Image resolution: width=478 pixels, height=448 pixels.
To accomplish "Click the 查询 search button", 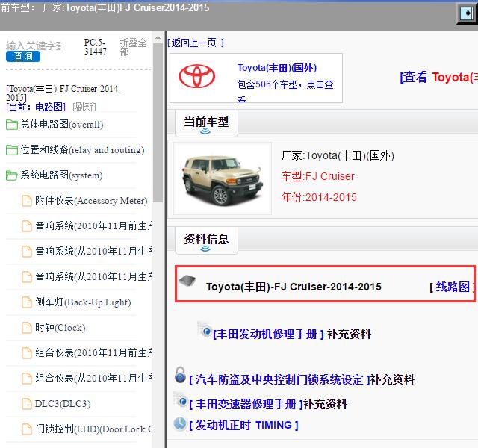I will (x=23, y=57).
